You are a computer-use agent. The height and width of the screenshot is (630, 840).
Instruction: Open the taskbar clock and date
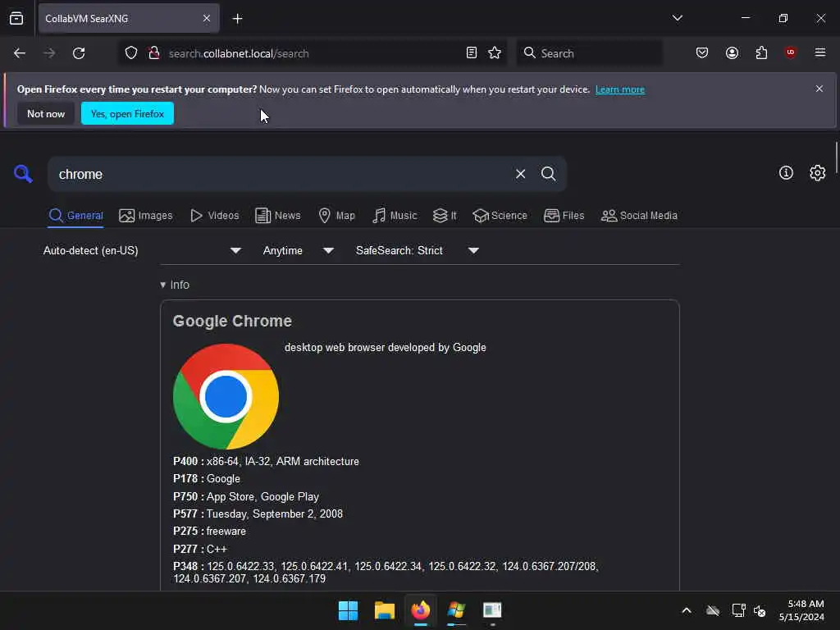point(801,610)
